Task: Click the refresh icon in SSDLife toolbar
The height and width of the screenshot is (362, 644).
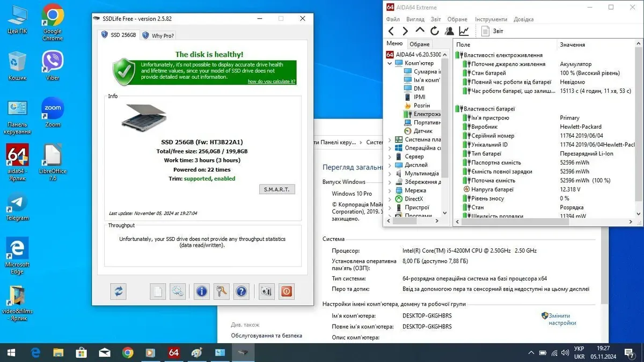Action: [119, 291]
